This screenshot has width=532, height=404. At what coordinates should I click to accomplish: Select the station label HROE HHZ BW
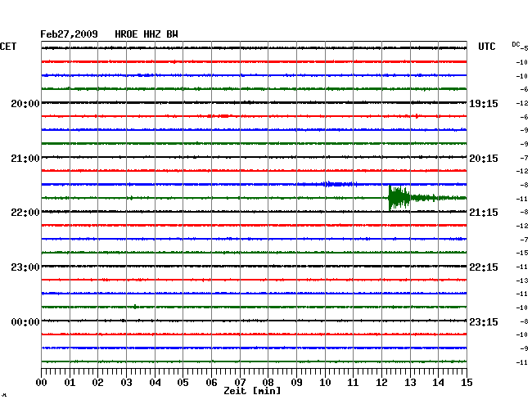click(x=147, y=34)
